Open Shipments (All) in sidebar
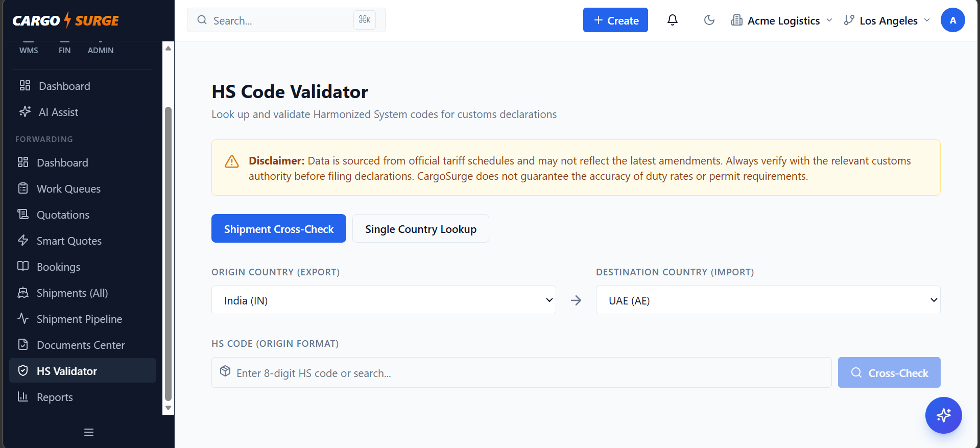The image size is (980, 448). pos(82,293)
